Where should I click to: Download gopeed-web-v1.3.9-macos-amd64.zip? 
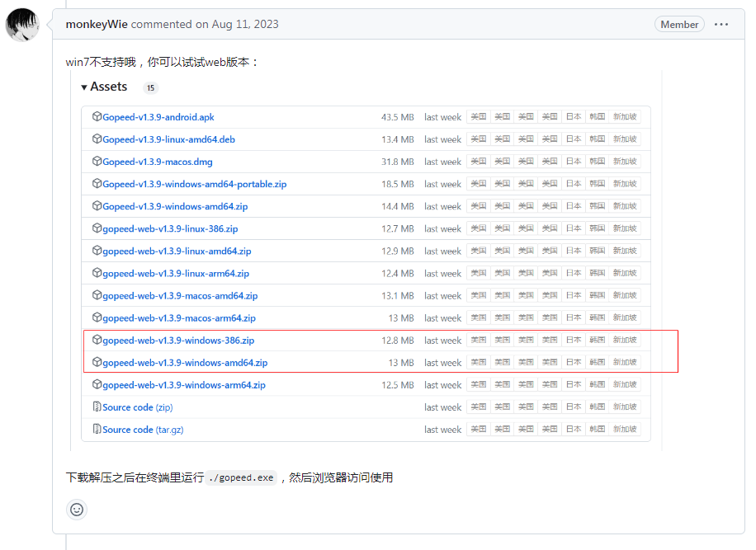180,296
